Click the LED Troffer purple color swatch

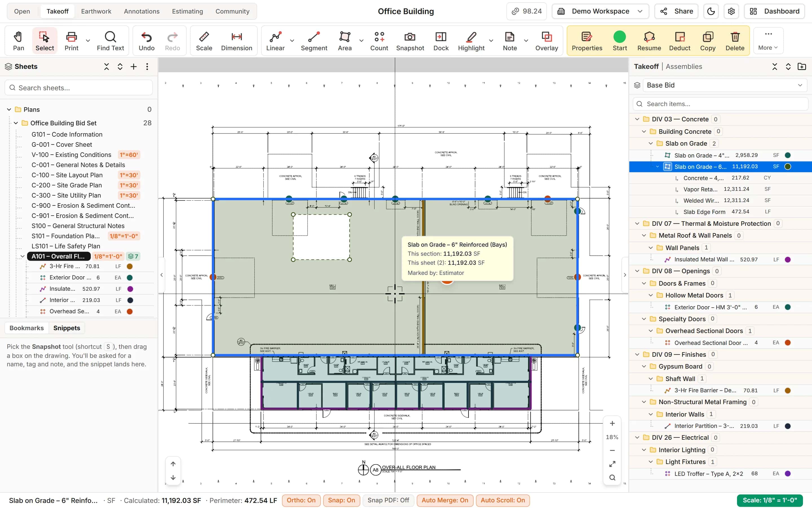[787, 474]
